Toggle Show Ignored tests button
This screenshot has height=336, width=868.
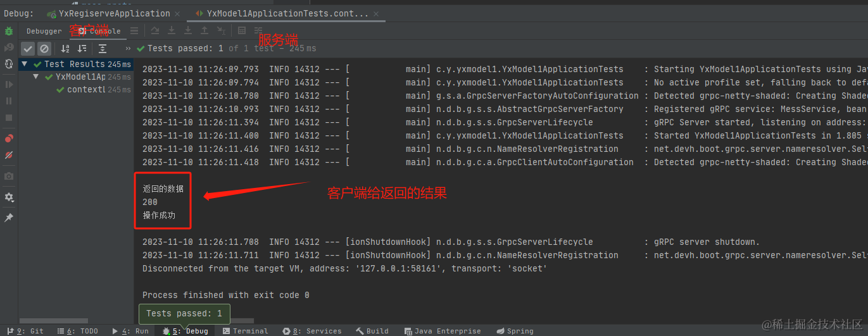44,48
